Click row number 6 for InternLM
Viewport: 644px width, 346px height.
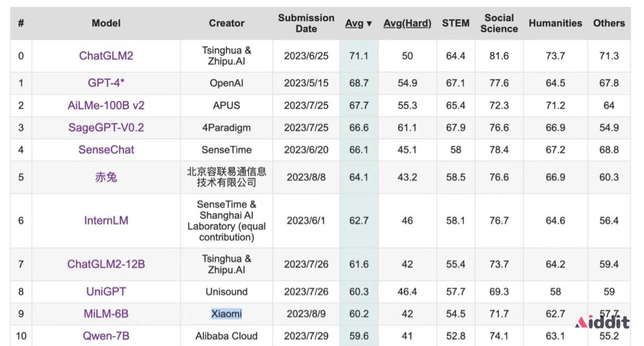tap(21, 221)
